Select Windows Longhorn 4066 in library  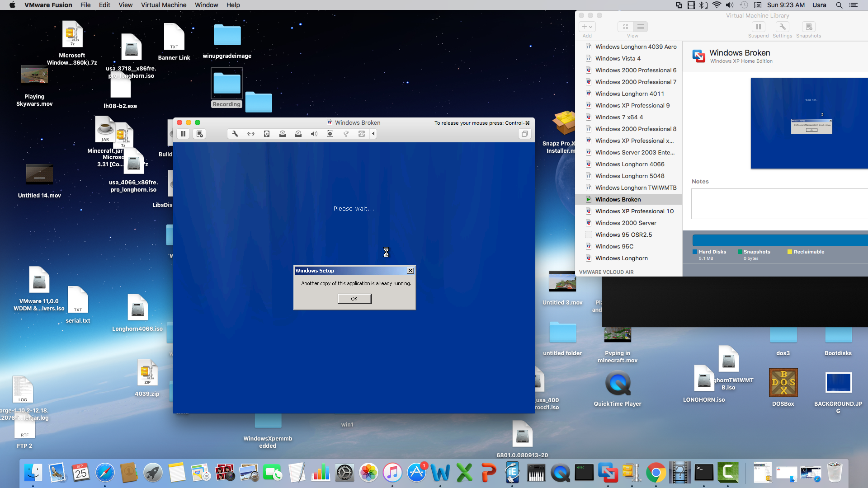point(629,164)
